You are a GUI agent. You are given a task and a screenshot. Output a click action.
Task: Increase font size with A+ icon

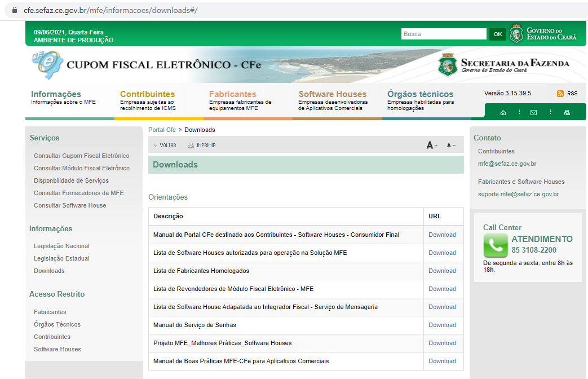tap(432, 145)
